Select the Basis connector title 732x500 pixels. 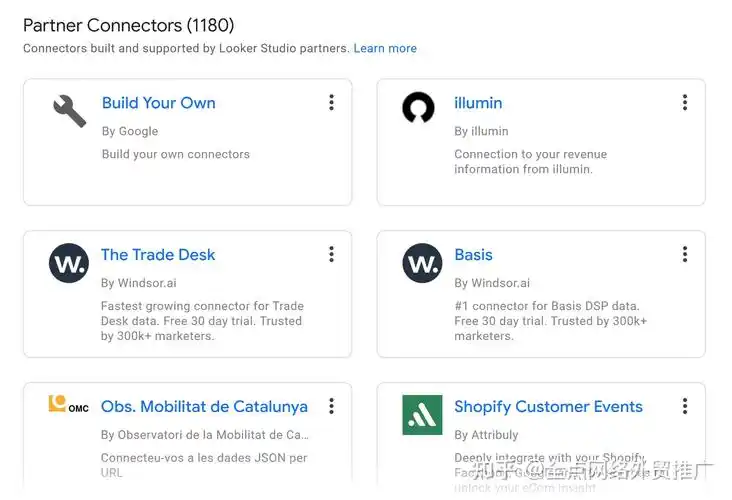(x=473, y=255)
